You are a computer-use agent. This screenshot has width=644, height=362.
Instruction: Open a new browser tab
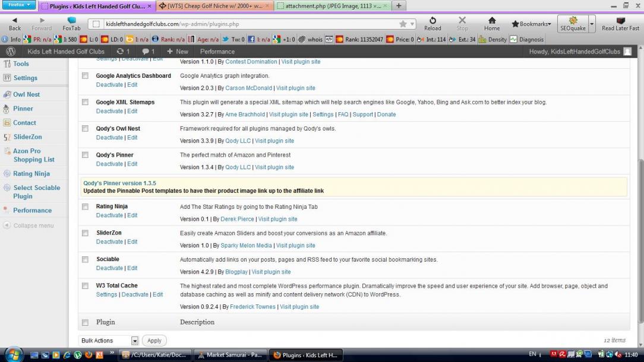(399, 6)
